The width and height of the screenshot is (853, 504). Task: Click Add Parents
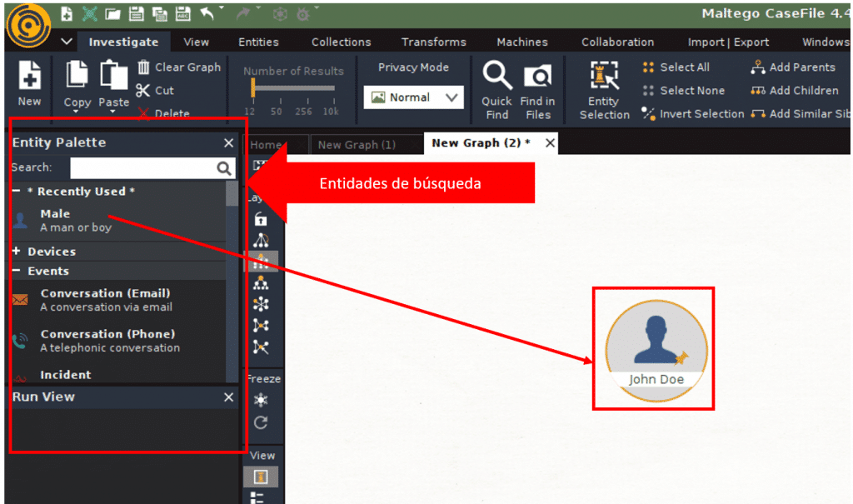coord(793,67)
